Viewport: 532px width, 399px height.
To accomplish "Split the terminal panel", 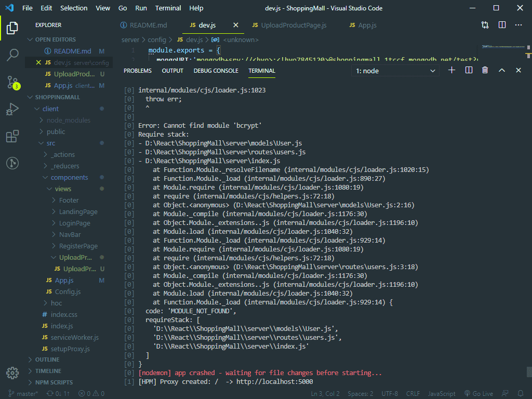I will [x=469, y=70].
